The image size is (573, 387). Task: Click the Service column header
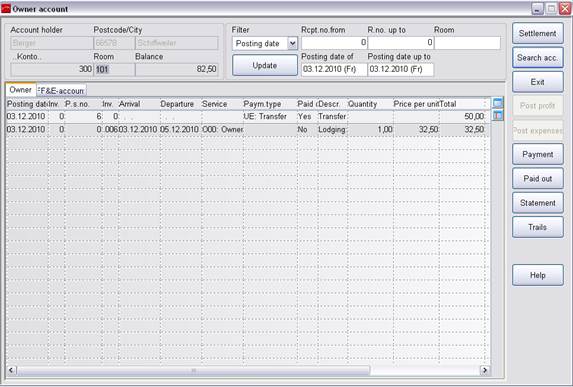tap(222, 104)
